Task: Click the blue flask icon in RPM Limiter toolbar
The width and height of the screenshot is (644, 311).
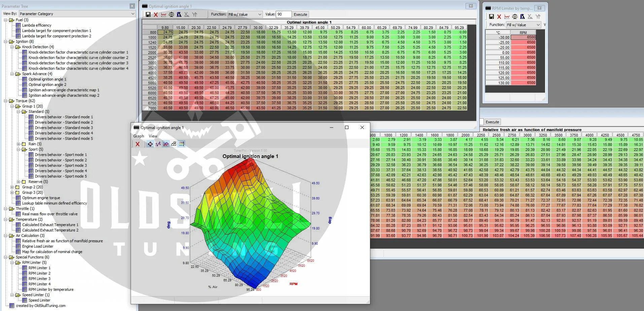Action: [x=522, y=17]
